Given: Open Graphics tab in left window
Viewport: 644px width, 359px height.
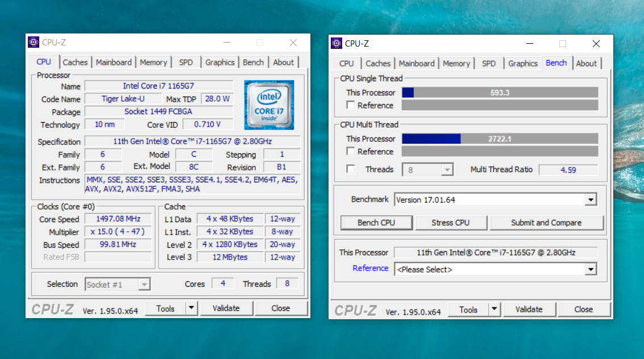Looking at the screenshot, I should point(220,62).
